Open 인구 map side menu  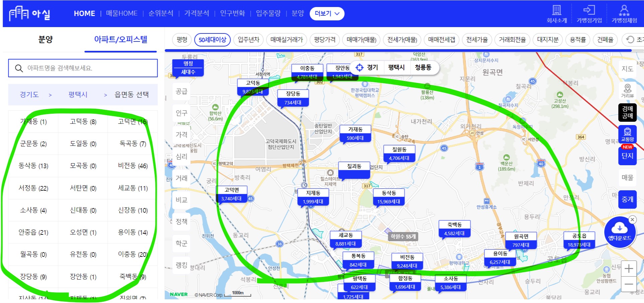[x=182, y=113]
